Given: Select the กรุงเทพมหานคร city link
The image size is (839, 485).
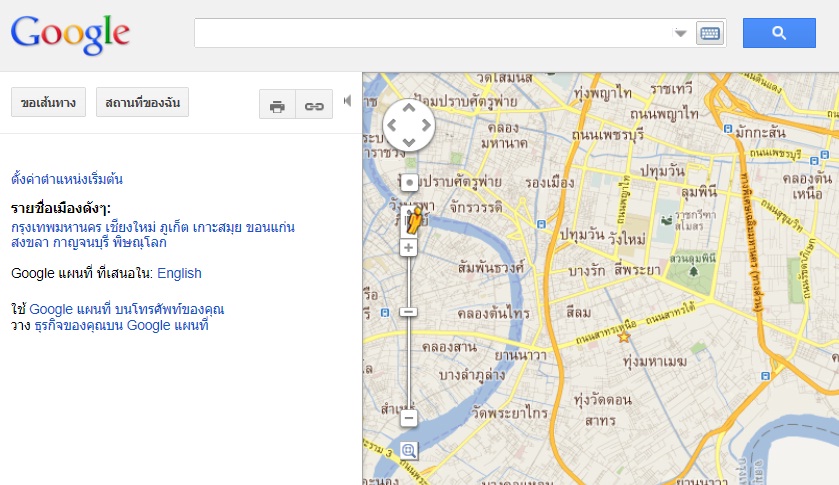Looking at the screenshot, I should (x=56, y=228).
